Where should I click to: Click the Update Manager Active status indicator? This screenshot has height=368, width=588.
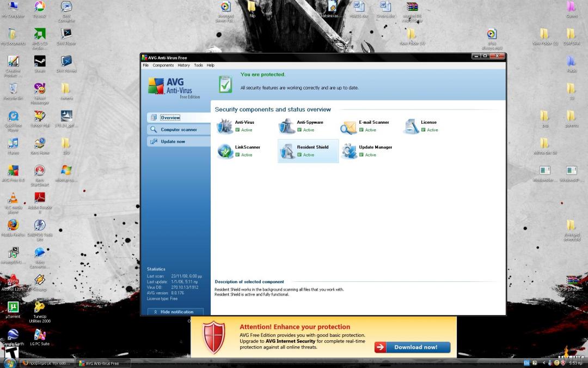367,155
